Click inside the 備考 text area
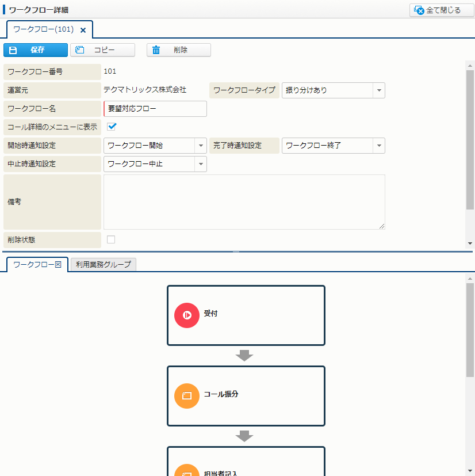 244,202
